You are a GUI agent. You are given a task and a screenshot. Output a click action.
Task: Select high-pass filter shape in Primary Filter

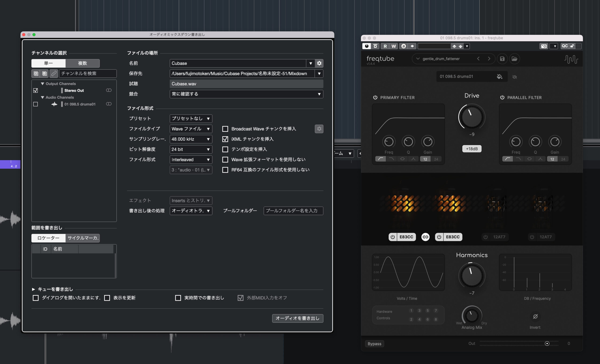pos(381,159)
